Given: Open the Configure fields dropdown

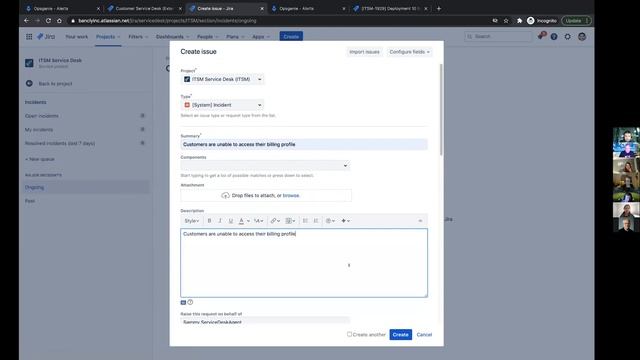Looking at the screenshot, I should (409, 52).
